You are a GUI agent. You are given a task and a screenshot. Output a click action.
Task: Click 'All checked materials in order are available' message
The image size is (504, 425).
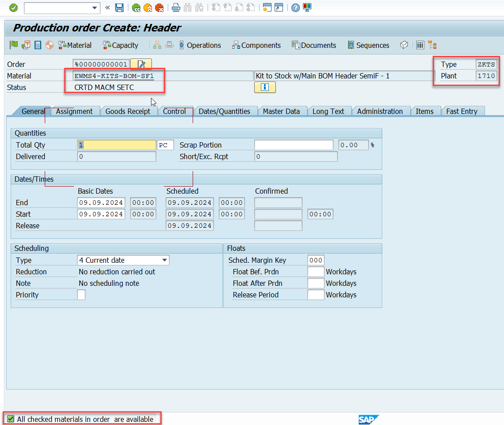(x=85, y=419)
